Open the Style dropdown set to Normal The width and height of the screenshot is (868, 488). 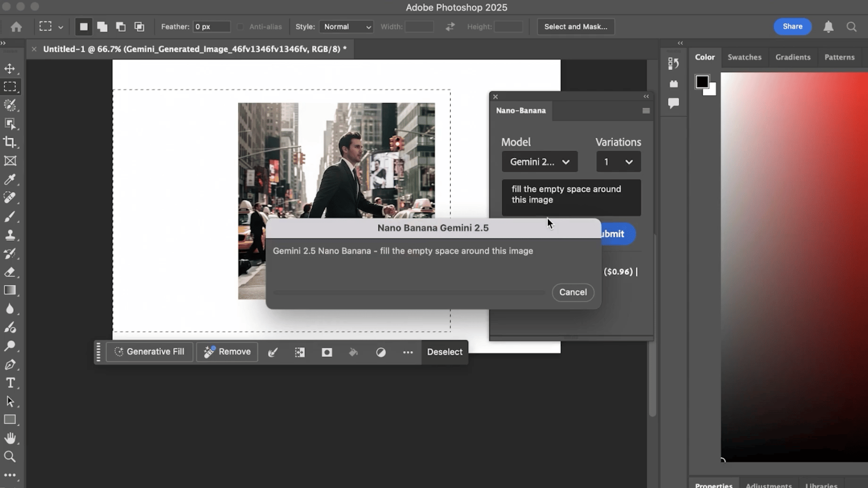click(x=346, y=27)
